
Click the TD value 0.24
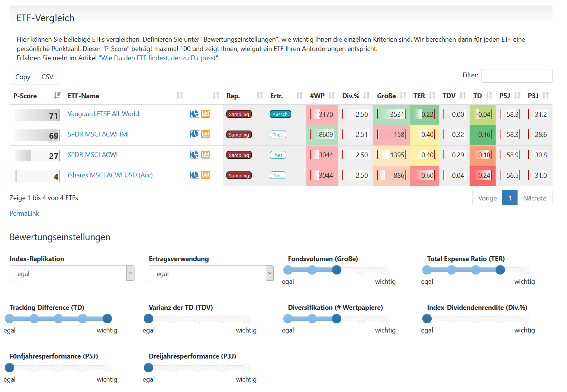point(484,176)
